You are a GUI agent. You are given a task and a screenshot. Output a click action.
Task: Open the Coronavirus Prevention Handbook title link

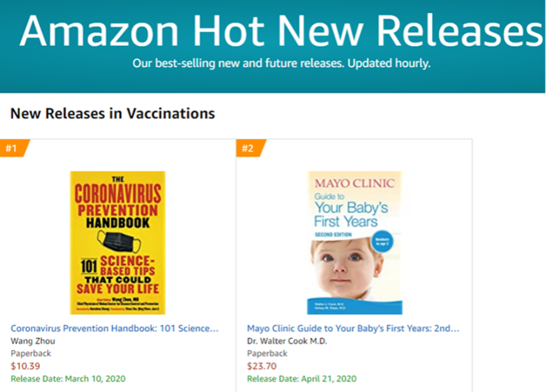115,329
